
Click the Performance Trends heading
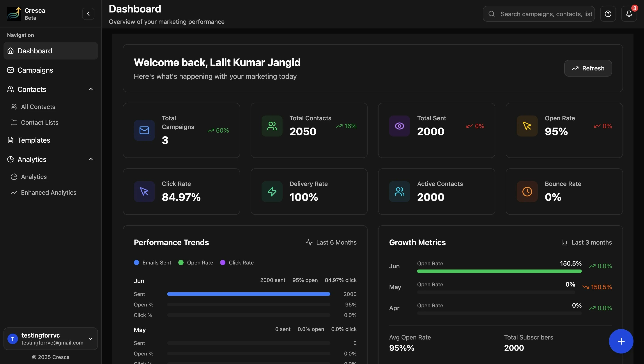pos(171,242)
